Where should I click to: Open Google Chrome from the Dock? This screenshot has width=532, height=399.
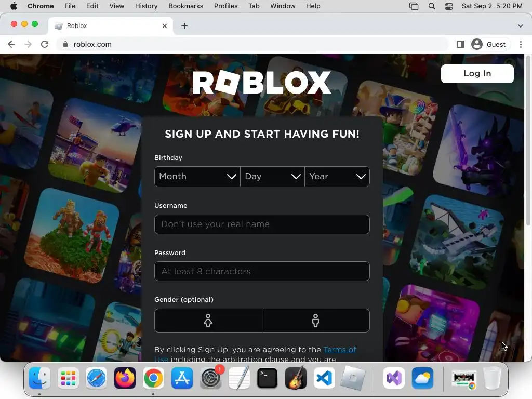pyautogui.click(x=153, y=378)
